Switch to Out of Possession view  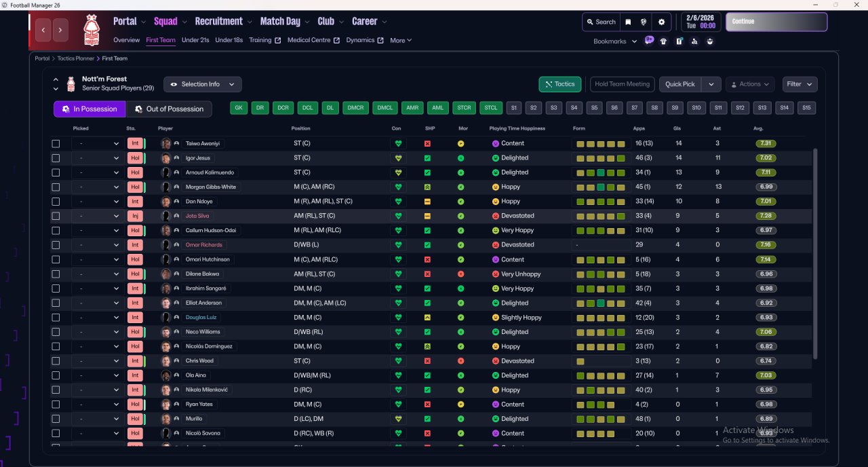[169, 109]
